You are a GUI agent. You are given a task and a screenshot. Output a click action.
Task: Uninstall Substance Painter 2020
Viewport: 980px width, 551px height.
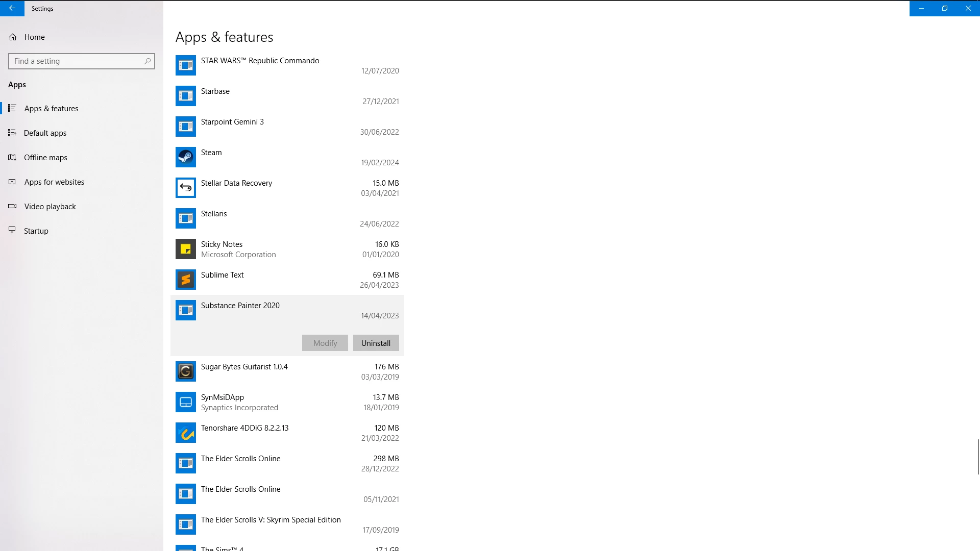pos(376,343)
